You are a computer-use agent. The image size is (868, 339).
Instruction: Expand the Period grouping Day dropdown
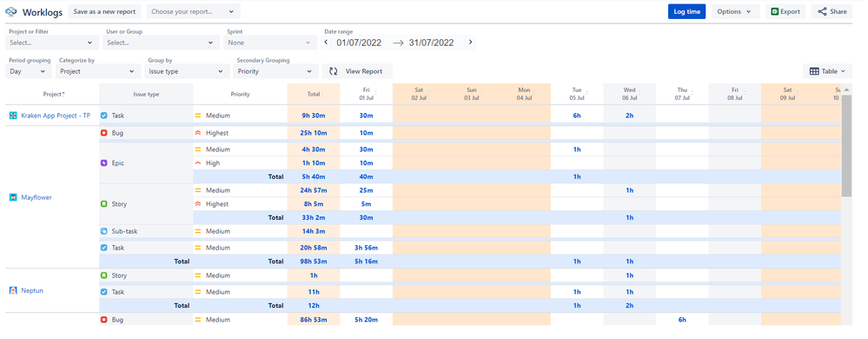pyautogui.click(x=29, y=71)
